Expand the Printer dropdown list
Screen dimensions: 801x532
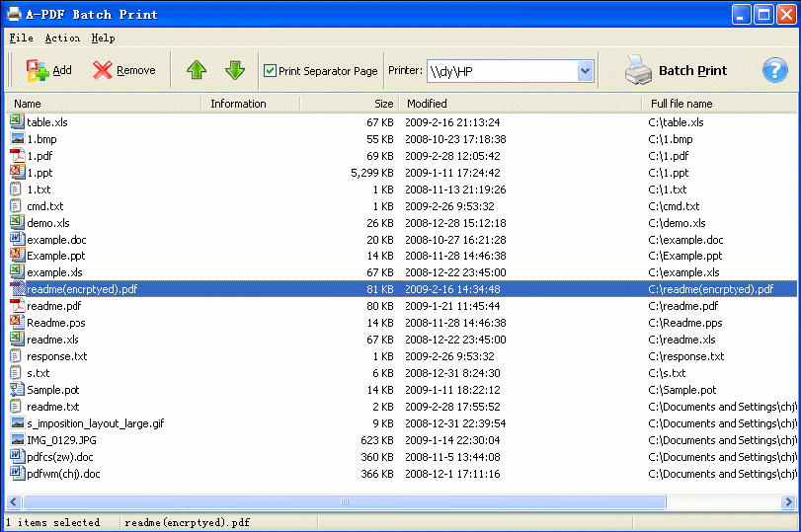coord(584,71)
